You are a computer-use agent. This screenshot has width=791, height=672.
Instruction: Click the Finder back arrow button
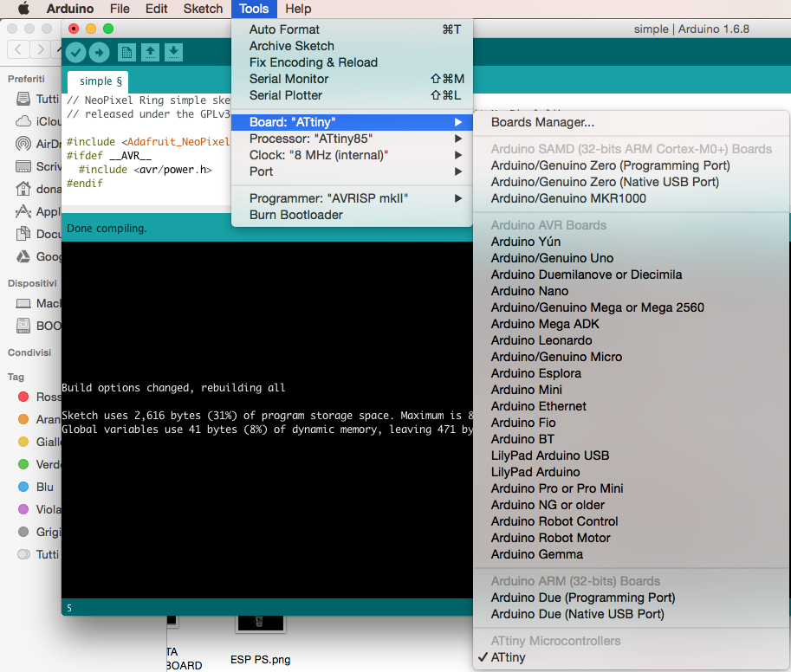click(18, 49)
